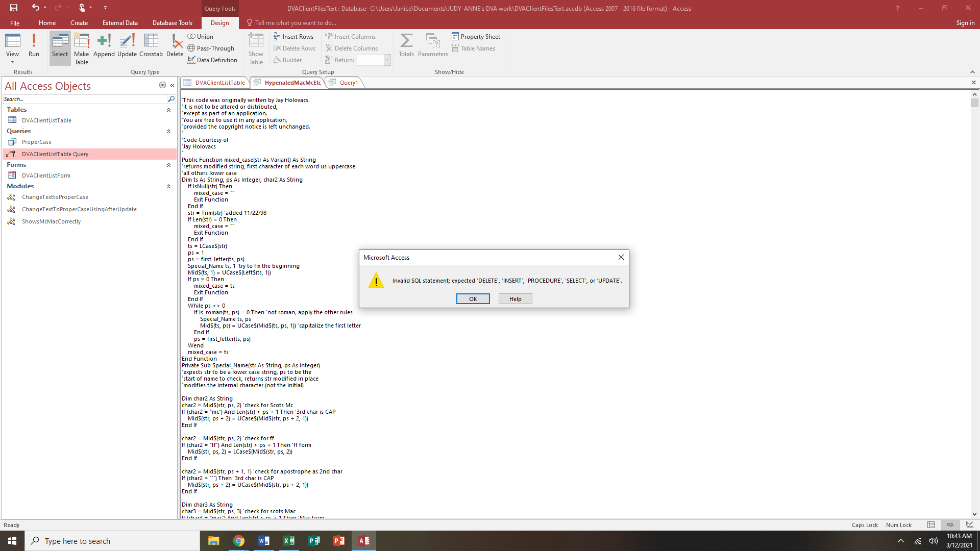Screen dimensions: 980x551
Task: Close the Microsoft Access error dialog
Action: [x=621, y=257]
